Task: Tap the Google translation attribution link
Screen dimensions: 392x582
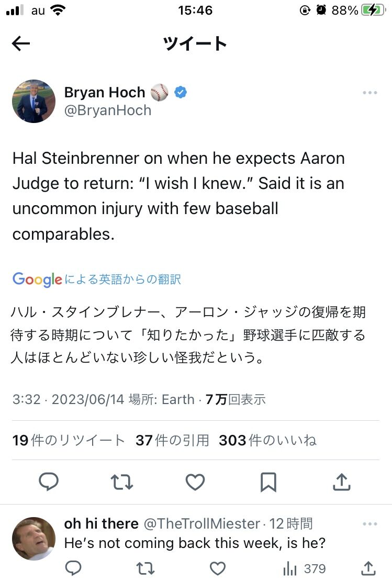Action: [96, 279]
